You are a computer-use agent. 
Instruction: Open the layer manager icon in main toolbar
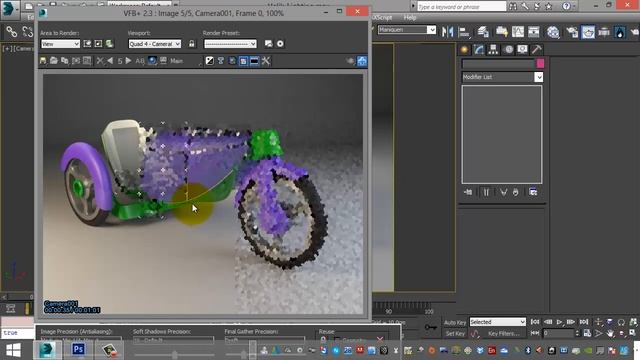point(483,32)
